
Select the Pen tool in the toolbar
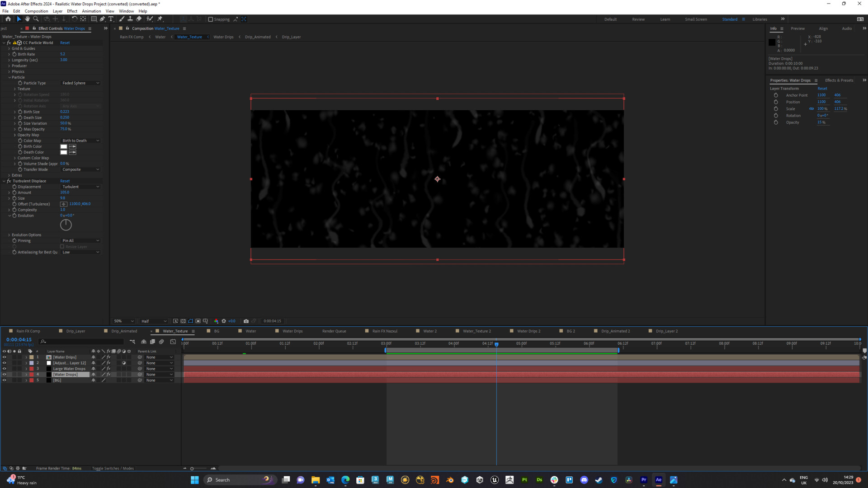102,19
